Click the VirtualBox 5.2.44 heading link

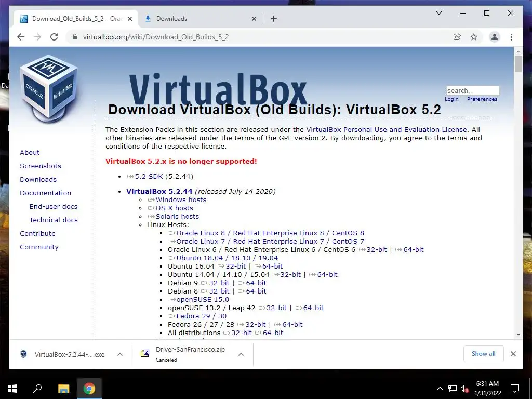click(159, 191)
